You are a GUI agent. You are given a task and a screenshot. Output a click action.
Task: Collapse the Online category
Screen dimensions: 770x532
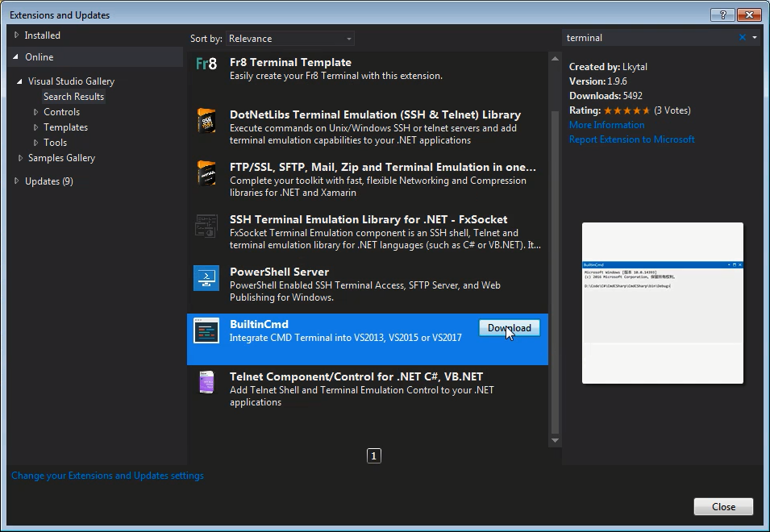click(16, 57)
